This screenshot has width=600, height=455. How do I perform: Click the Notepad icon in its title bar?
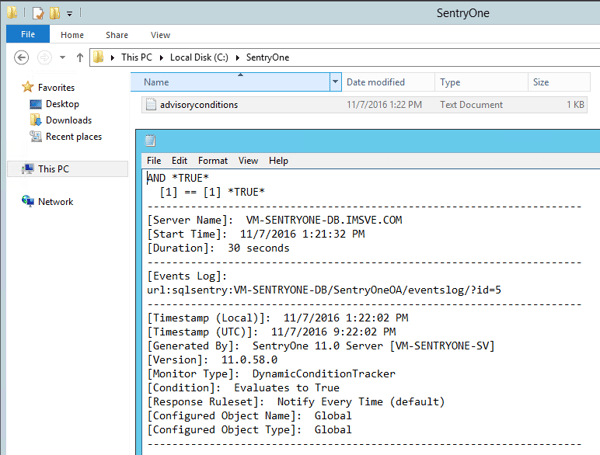[x=150, y=141]
